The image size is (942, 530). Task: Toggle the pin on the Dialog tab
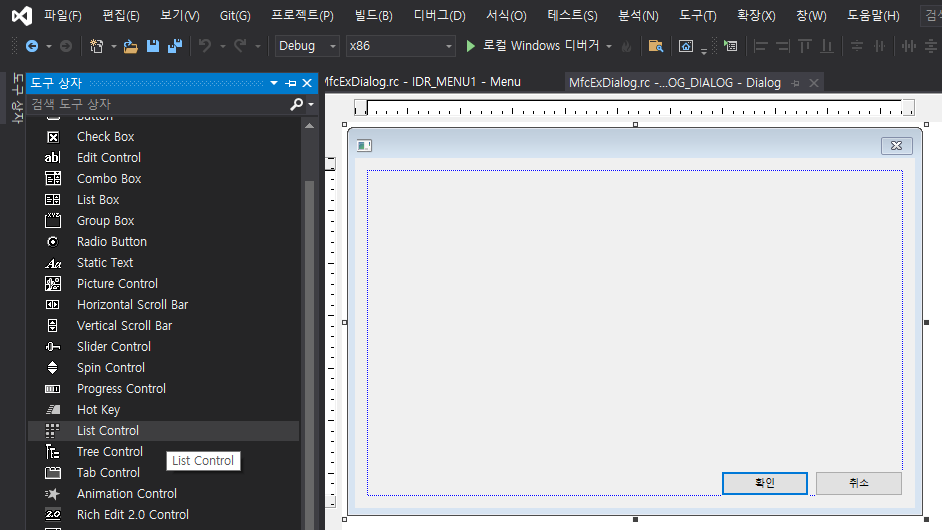795,83
